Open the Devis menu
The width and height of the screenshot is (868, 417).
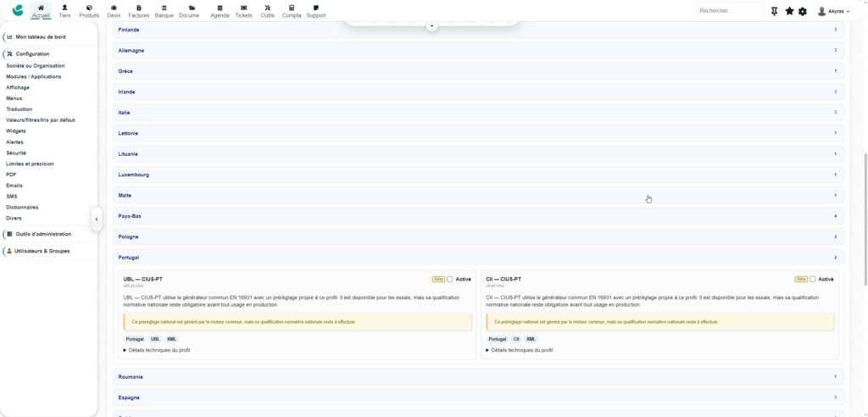(x=114, y=11)
